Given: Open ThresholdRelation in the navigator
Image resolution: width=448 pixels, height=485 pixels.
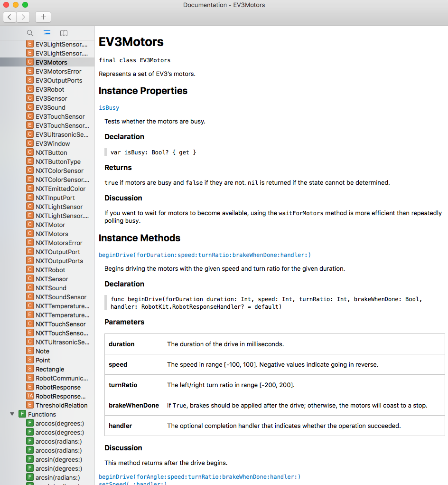Looking at the screenshot, I should (61, 405).
